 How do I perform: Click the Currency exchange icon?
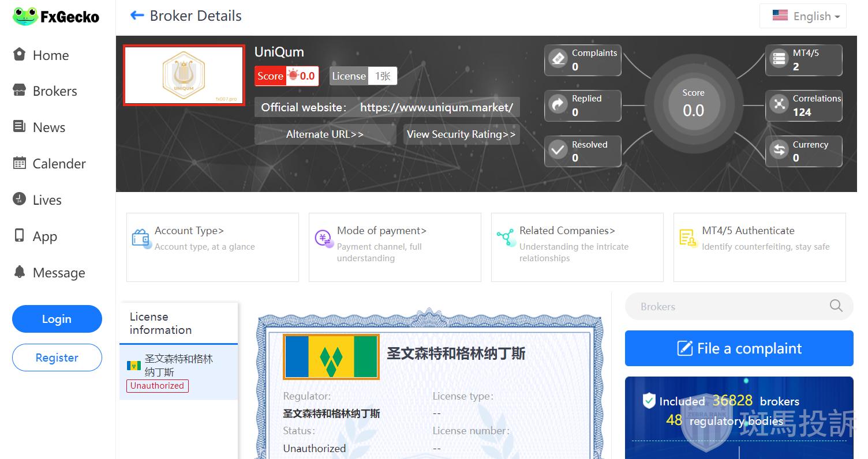(779, 150)
